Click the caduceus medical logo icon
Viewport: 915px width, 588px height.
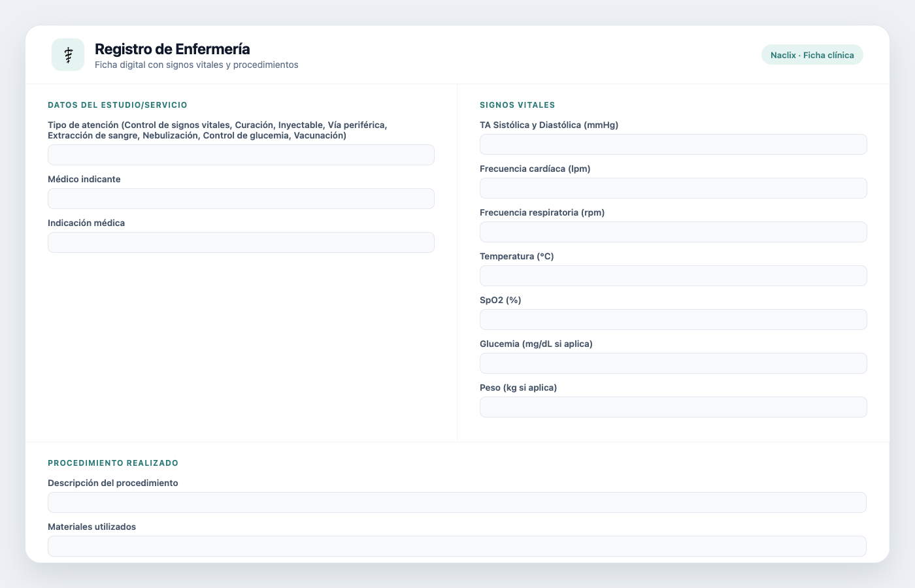coord(68,55)
